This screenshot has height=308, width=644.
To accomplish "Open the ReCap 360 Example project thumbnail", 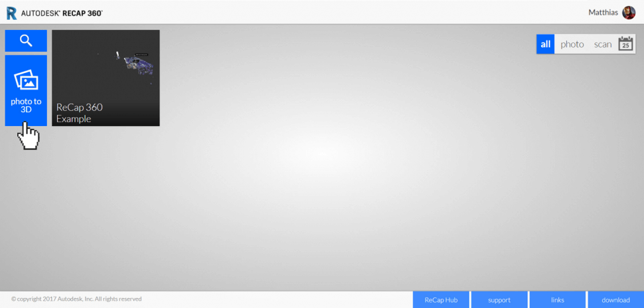I will (106, 78).
